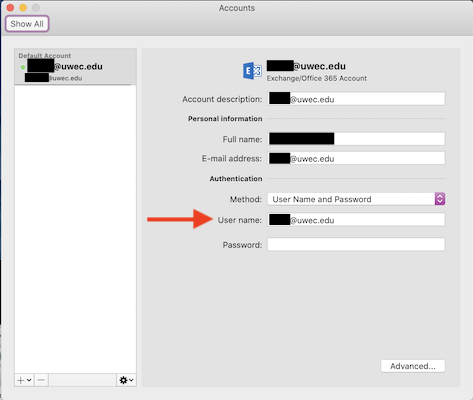Open the Method authentication dropdown
The height and width of the screenshot is (400, 473).
[x=356, y=199]
